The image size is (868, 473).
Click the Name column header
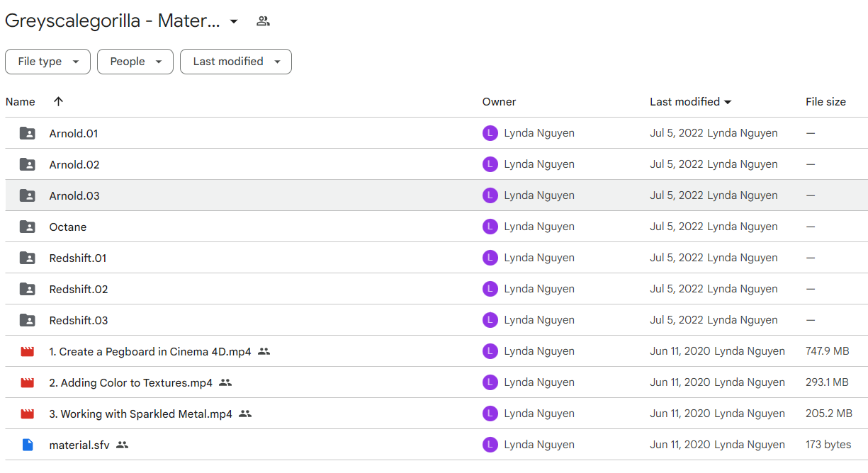click(x=21, y=102)
